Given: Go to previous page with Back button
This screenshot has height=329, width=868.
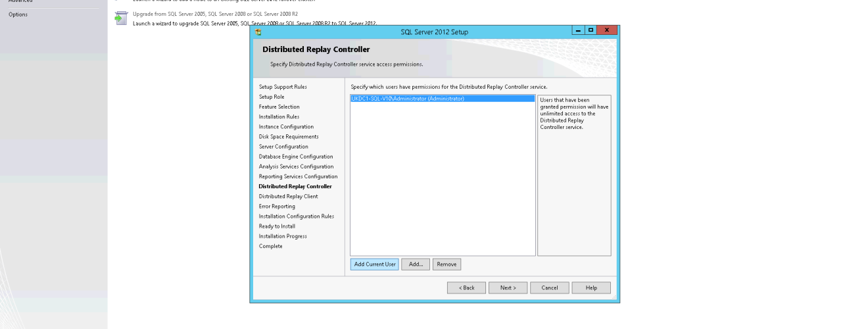Looking at the screenshot, I should pos(467,288).
